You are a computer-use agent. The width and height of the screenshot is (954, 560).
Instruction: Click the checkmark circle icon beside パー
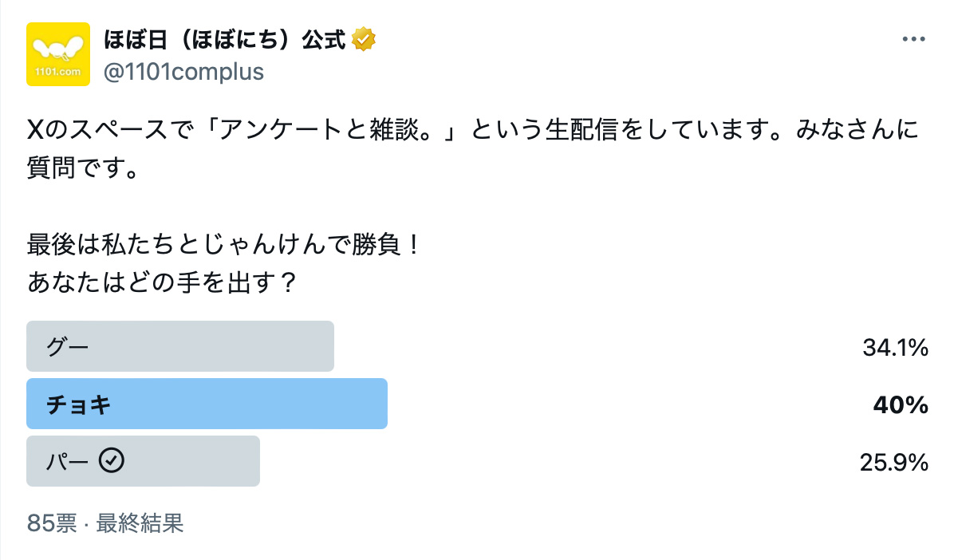[x=112, y=461]
